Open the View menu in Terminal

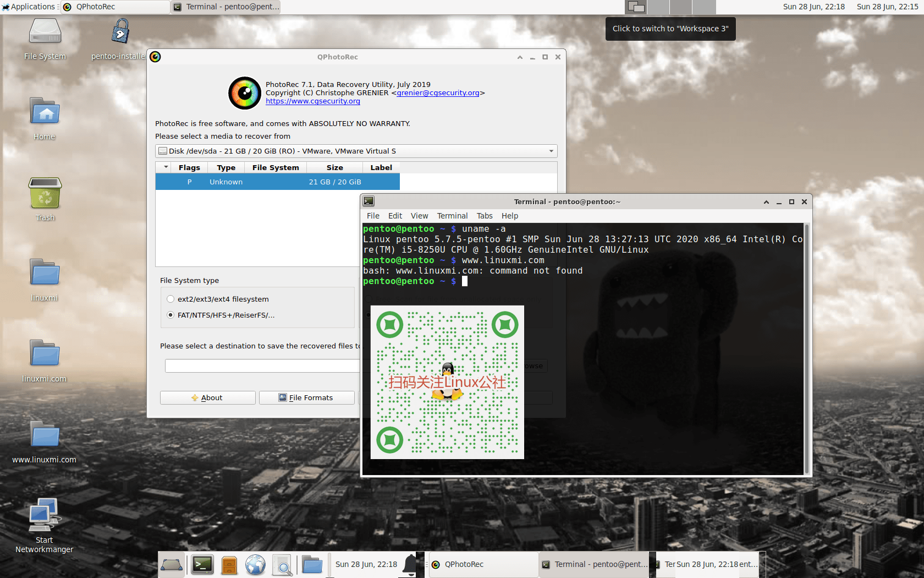[419, 216]
